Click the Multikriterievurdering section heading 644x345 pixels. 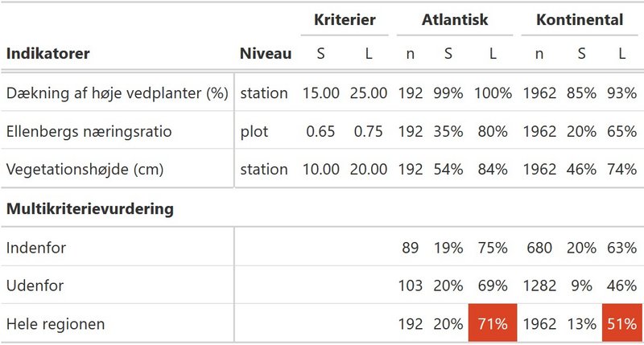[90, 209]
